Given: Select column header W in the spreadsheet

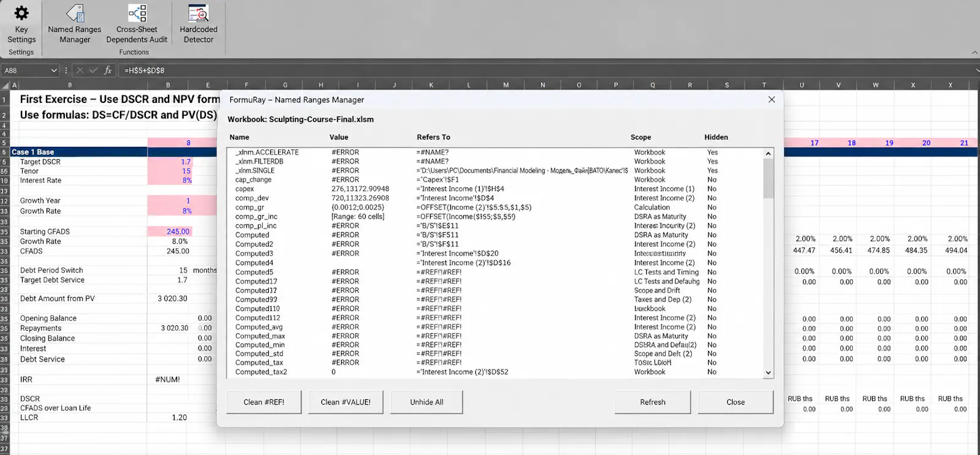Looking at the screenshot, I should tap(876, 85).
